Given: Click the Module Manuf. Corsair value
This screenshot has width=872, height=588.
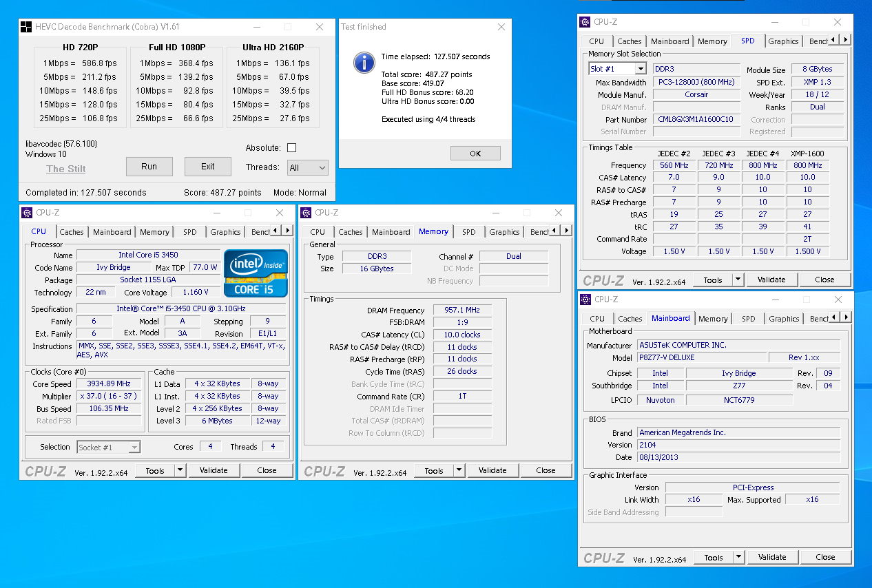Looking at the screenshot, I should [697, 94].
